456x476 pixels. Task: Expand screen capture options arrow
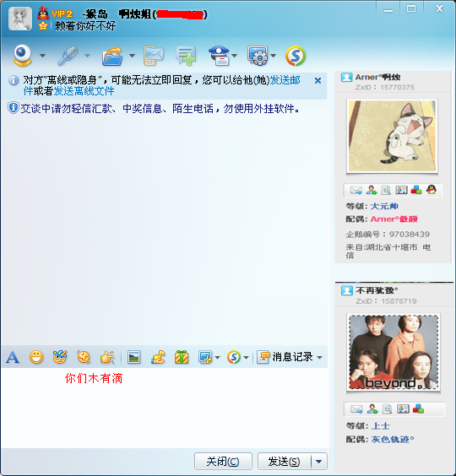tap(217, 358)
